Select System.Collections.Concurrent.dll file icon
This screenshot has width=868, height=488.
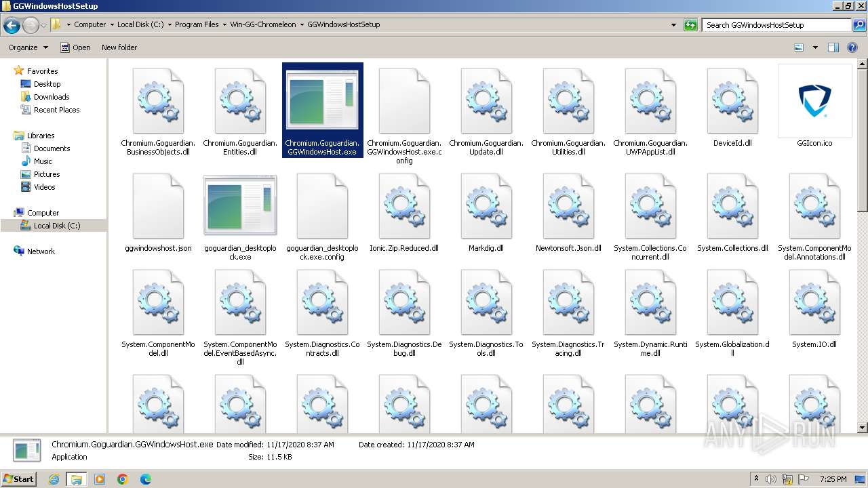tap(650, 206)
